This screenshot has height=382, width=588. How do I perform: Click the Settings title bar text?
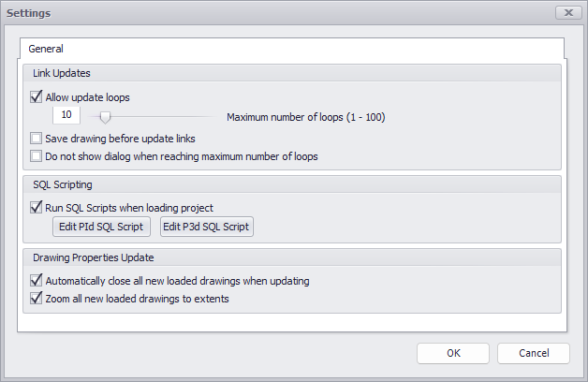tap(29, 14)
